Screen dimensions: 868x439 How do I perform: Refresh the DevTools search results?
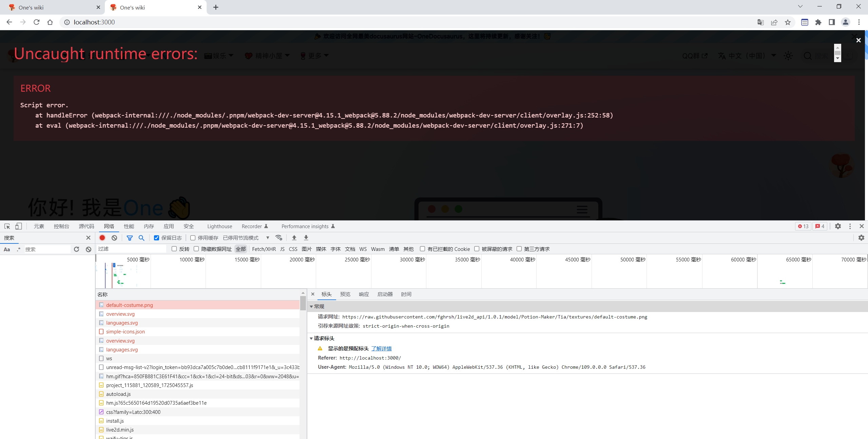76,249
